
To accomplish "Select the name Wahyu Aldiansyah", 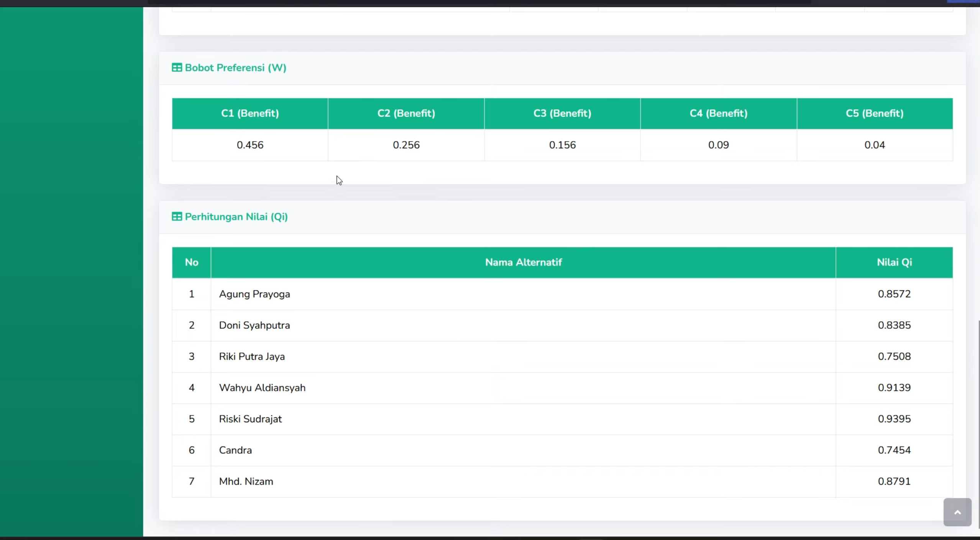I will coord(262,388).
